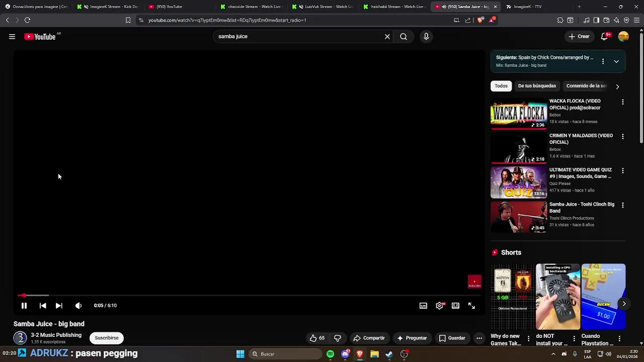Image resolution: width=644 pixels, height=362 pixels.
Task: Click the Preguntar button
Action: [x=412, y=338]
